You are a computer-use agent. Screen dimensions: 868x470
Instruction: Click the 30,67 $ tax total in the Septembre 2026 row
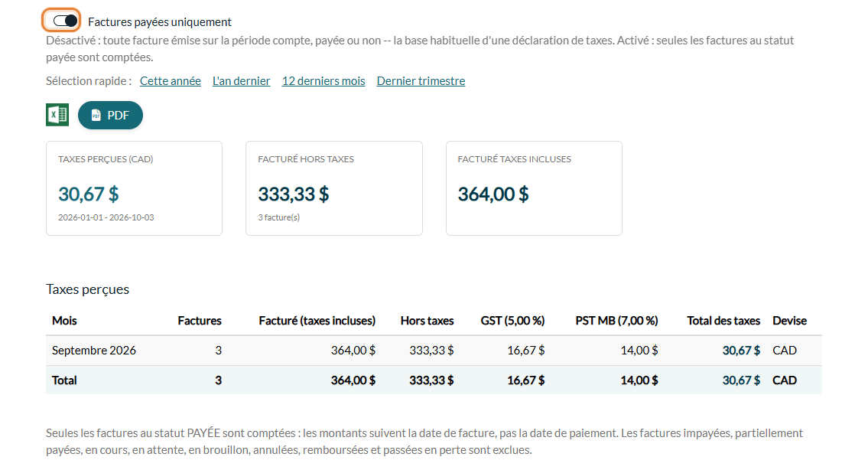tap(741, 351)
